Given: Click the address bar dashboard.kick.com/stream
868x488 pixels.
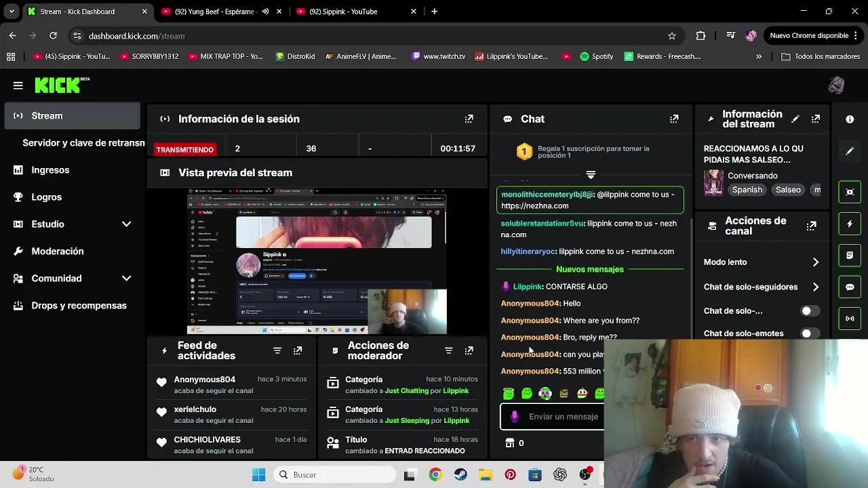Looking at the screenshot, I should 136,36.
